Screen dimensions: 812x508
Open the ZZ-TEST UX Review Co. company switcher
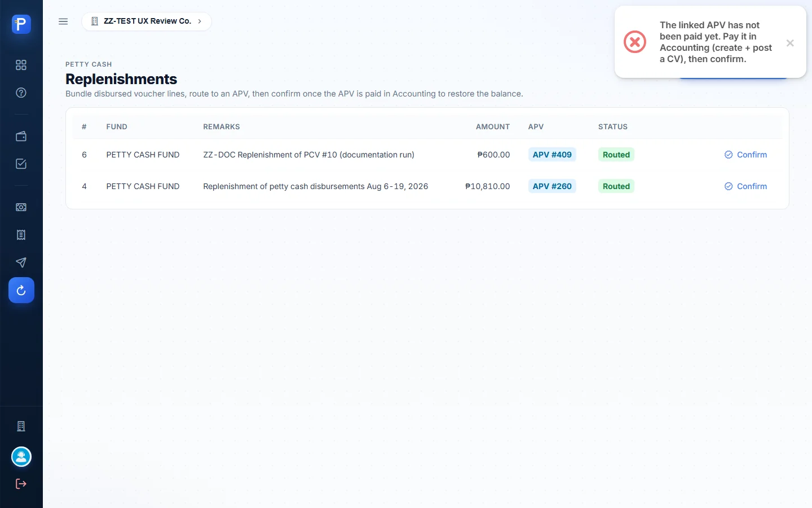[147, 21]
